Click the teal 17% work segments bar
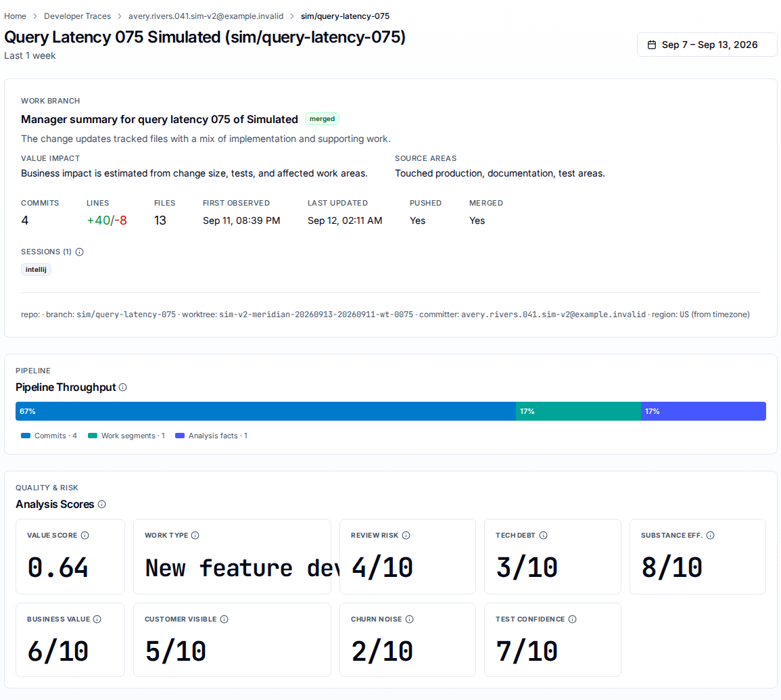Image resolution: width=781 pixels, height=700 pixels. (578, 411)
